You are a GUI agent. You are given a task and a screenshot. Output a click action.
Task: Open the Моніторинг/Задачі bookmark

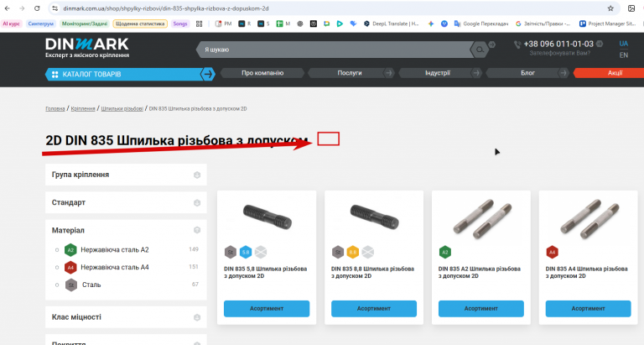(x=85, y=24)
